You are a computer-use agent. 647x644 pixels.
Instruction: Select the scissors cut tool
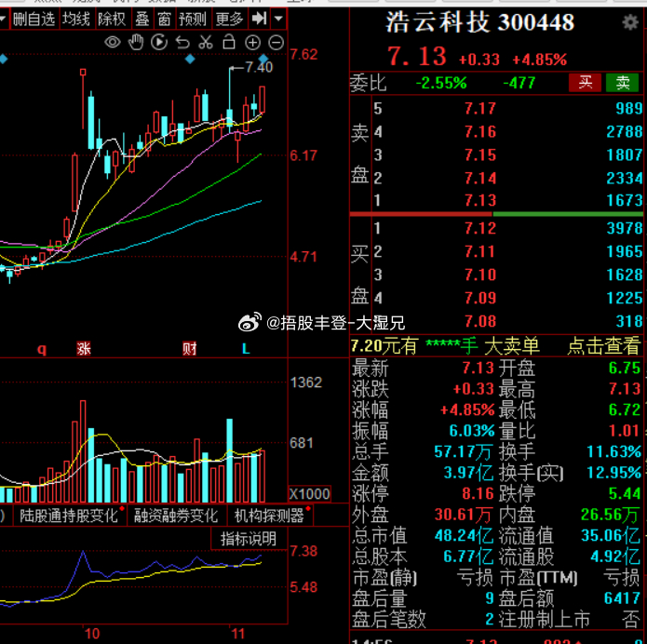206,42
